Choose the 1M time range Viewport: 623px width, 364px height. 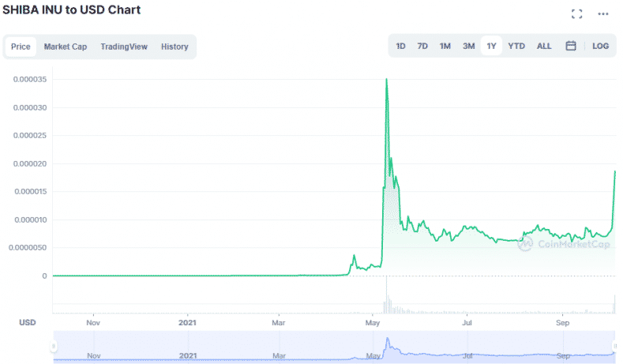point(445,46)
